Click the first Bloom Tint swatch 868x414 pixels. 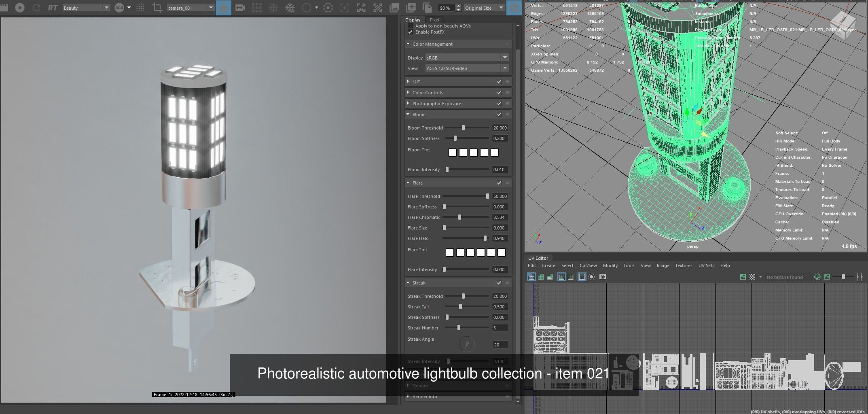pos(453,153)
